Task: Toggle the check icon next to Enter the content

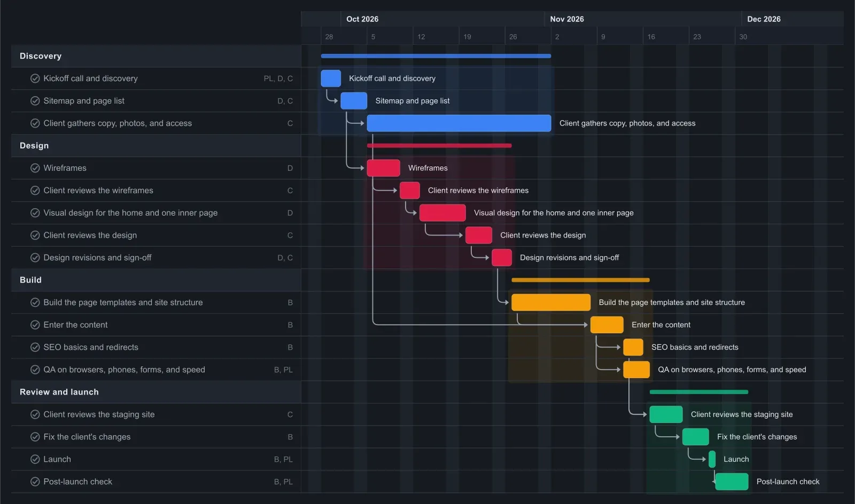Action: (35, 325)
